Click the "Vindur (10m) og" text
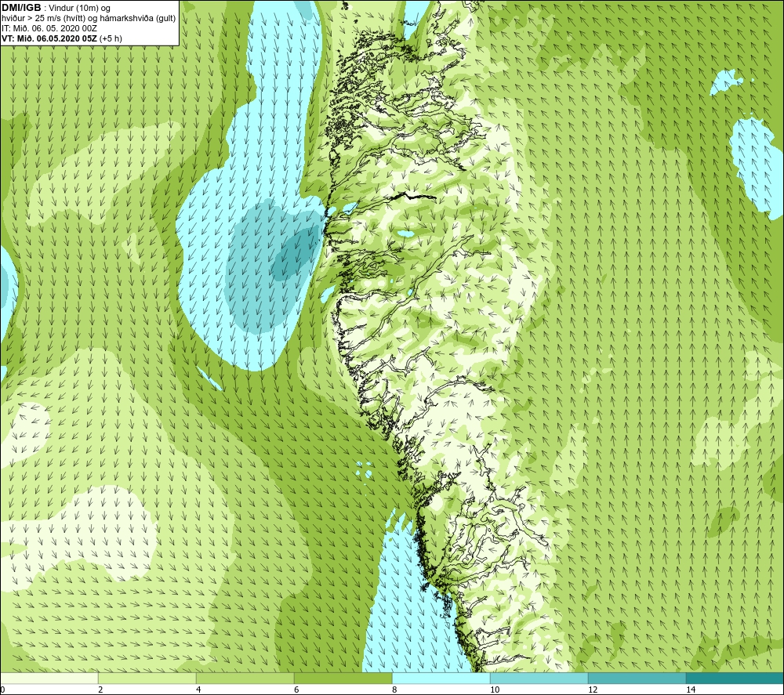The image size is (784, 695). [x=79, y=9]
